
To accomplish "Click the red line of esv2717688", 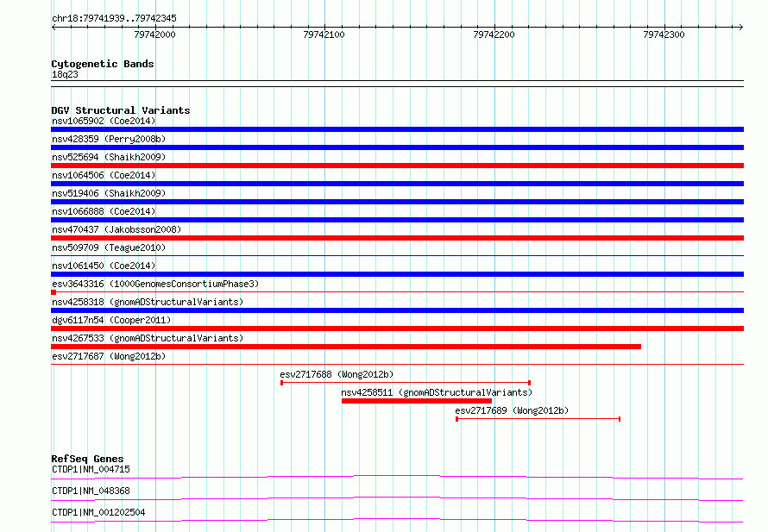I will click(x=406, y=383).
